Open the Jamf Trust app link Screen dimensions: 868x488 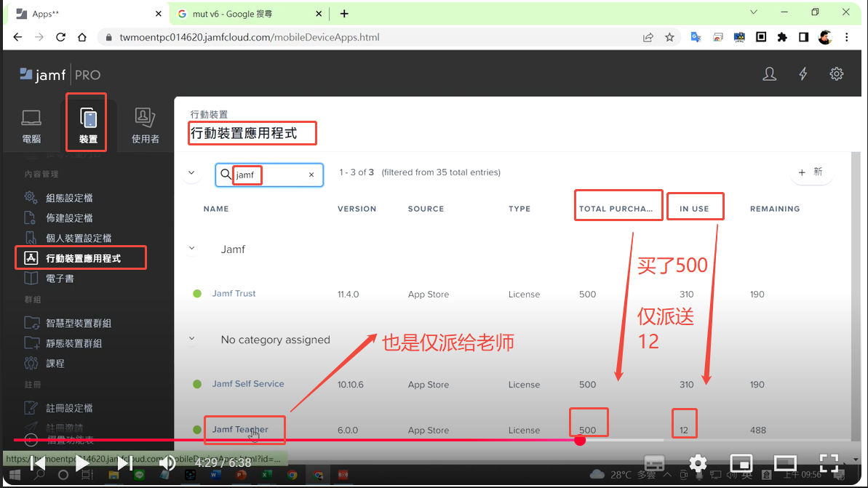(x=234, y=294)
